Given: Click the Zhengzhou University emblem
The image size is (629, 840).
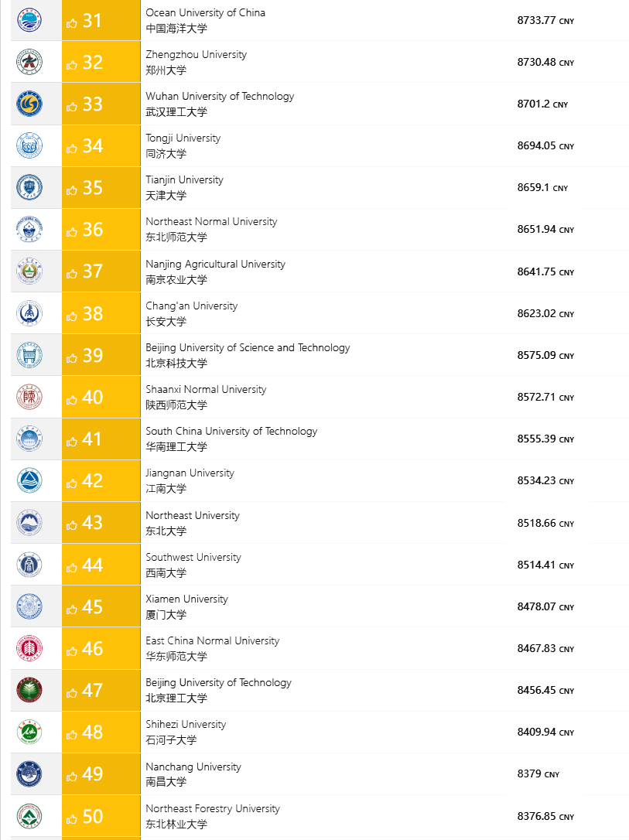Looking at the screenshot, I should coord(29,62).
